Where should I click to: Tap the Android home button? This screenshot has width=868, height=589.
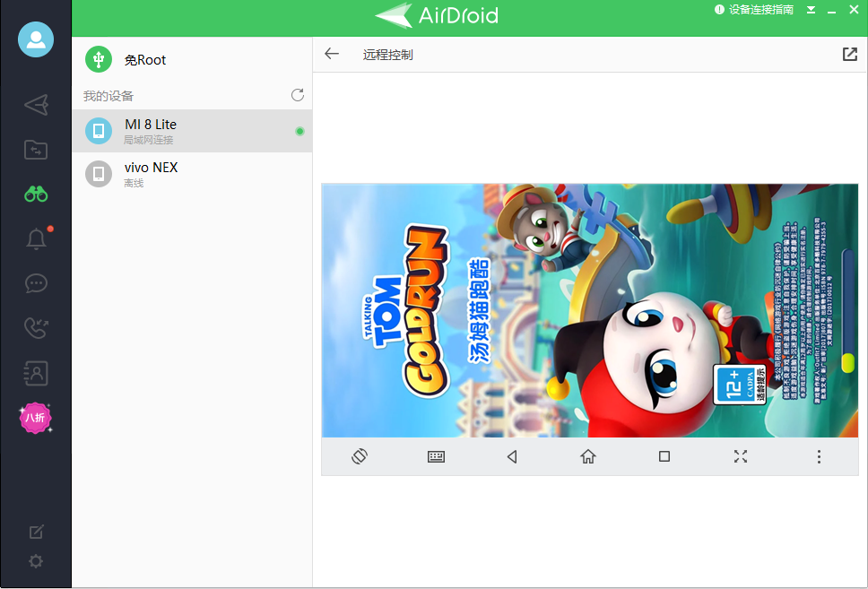(x=588, y=456)
